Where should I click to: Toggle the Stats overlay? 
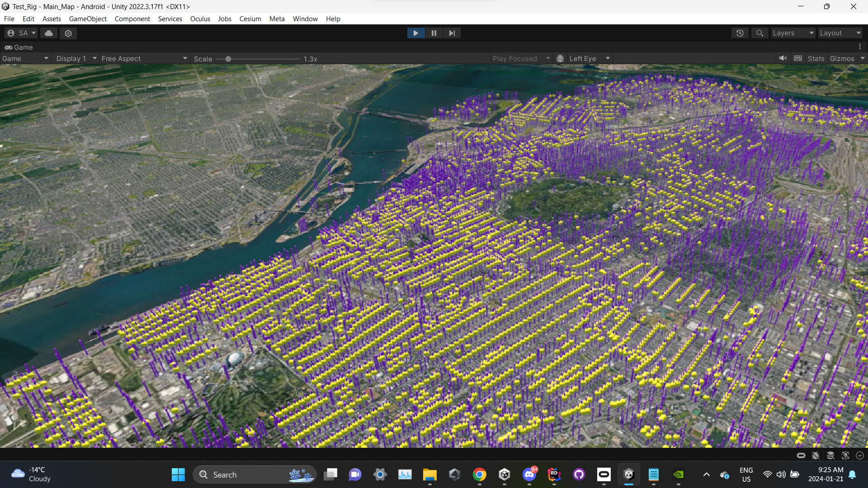[x=816, y=59]
